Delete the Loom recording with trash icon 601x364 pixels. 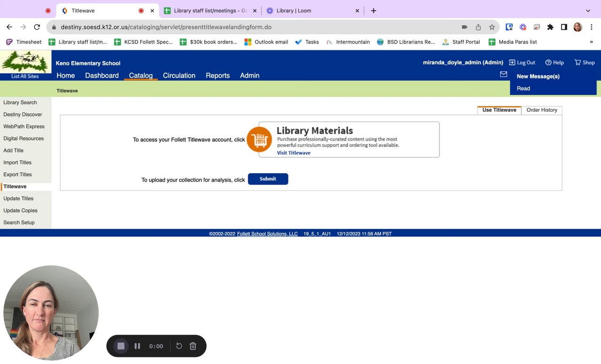193,346
